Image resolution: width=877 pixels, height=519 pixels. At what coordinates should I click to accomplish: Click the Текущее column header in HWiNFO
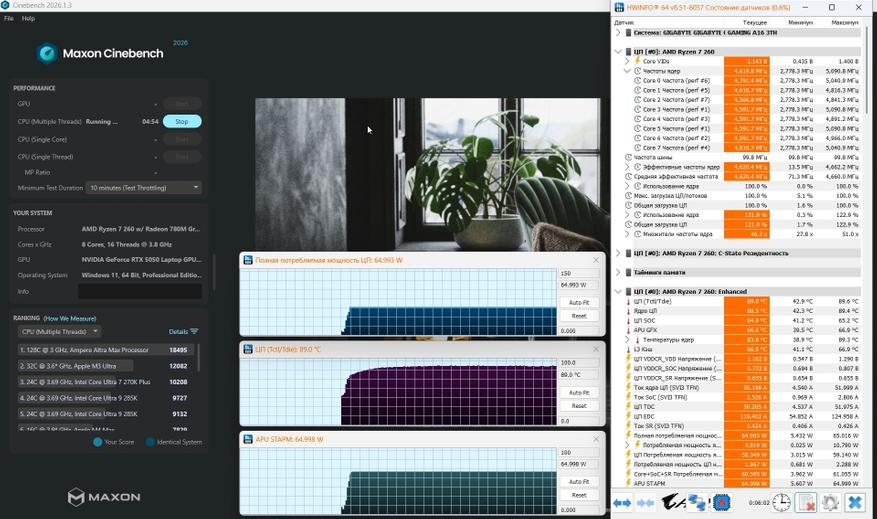pyautogui.click(x=755, y=22)
